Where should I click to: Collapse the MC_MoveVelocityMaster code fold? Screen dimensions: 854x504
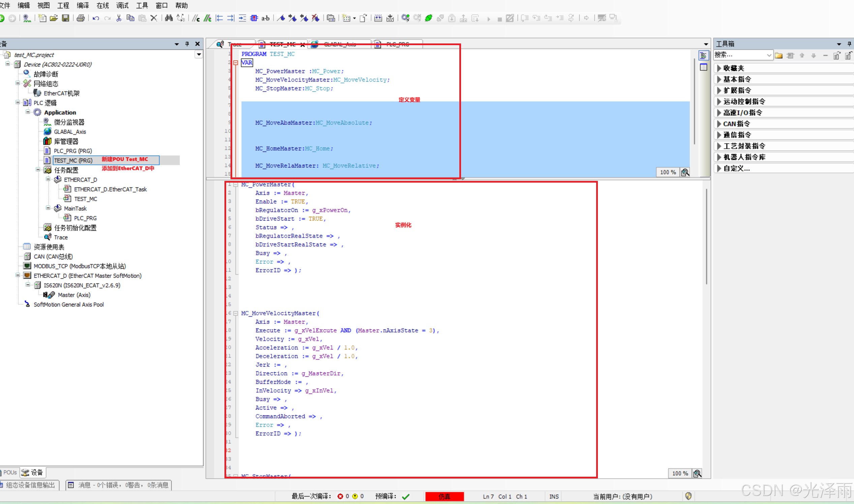[236, 313]
